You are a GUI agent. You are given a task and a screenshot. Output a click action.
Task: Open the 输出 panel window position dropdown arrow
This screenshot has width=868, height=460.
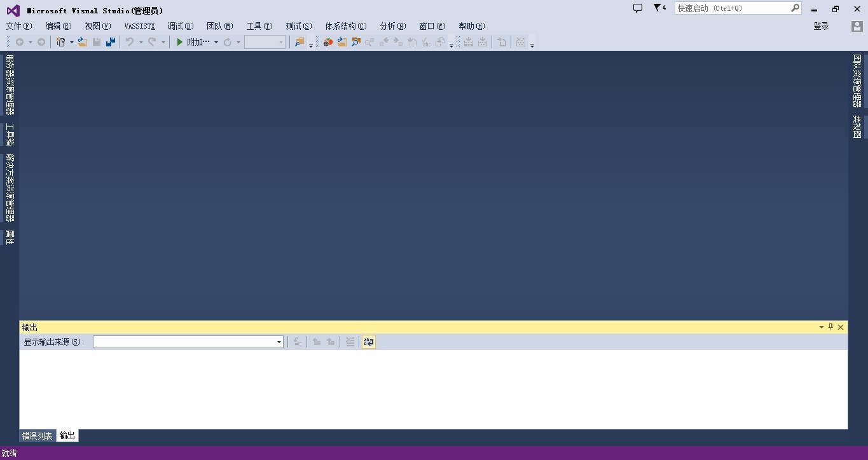[x=822, y=327]
